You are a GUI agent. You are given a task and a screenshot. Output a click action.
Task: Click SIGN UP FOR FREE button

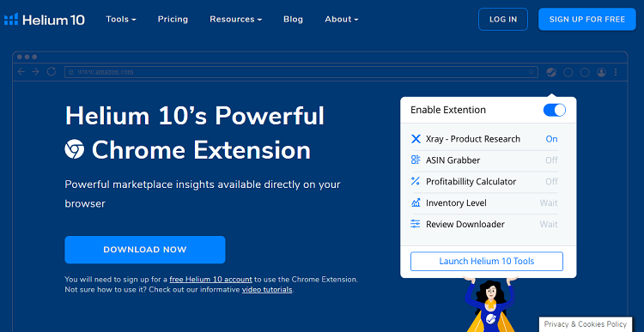click(587, 19)
